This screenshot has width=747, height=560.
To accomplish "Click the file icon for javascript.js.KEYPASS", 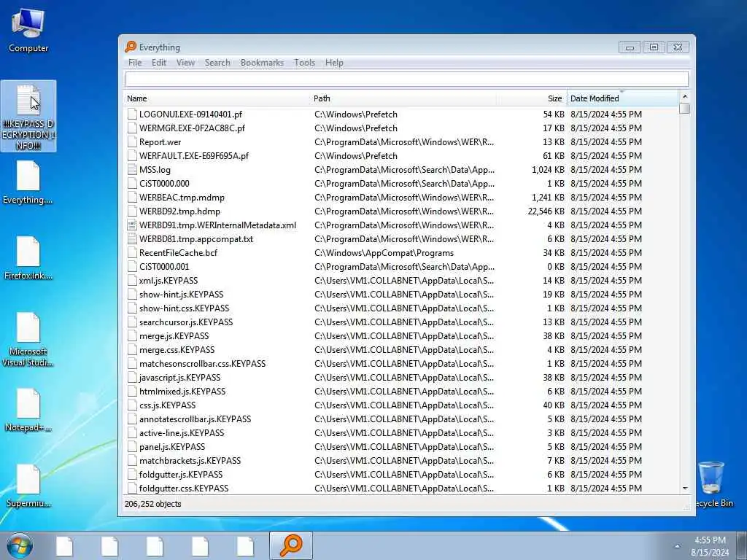I will pos(132,378).
